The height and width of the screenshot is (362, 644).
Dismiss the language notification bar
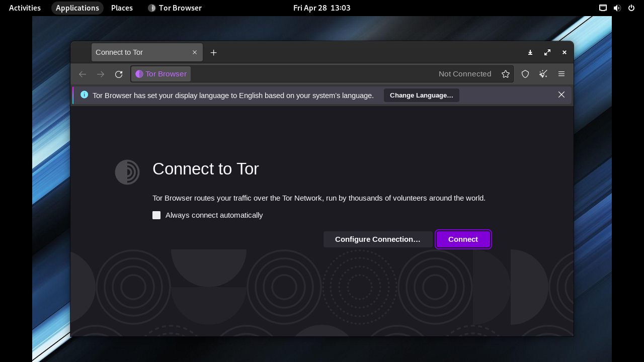point(561,95)
